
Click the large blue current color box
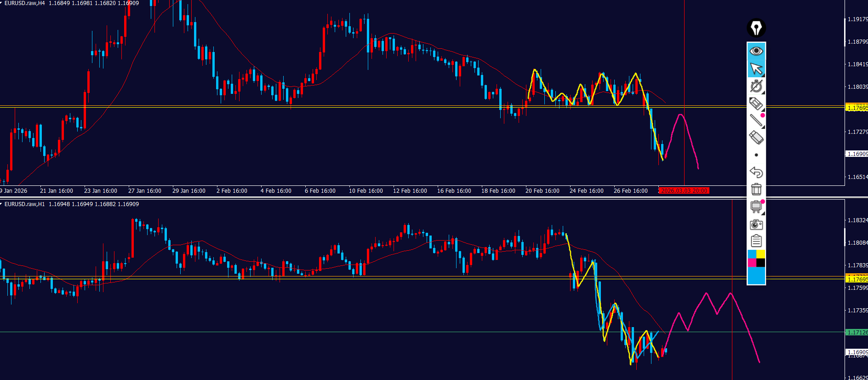(x=756, y=276)
